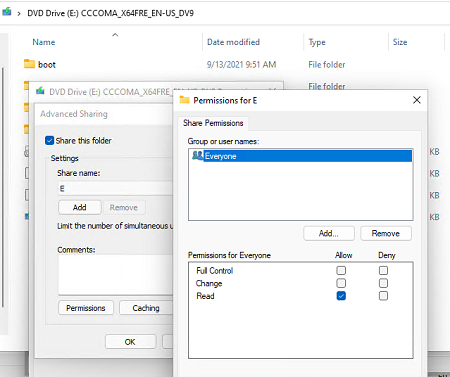Click DVD drive icon in address bar
Image resolution: width=450 pixels, height=377 pixels.
[x=6, y=12]
